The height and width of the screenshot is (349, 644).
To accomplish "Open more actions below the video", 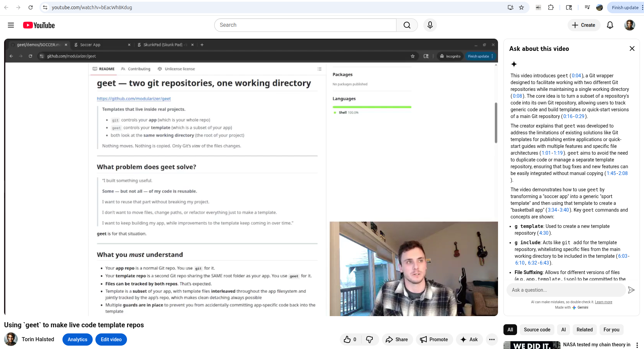I will [492, 340].
